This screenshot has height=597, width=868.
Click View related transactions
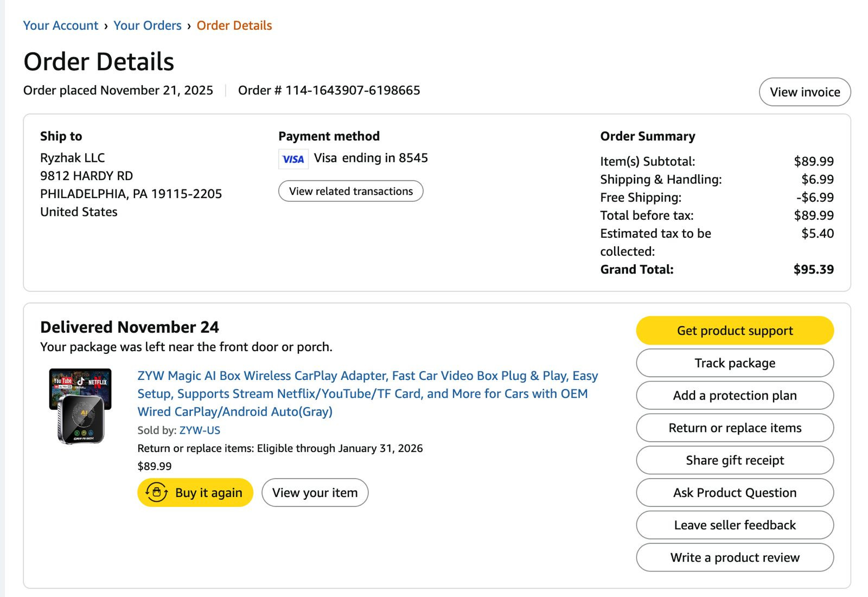[351, 191]
